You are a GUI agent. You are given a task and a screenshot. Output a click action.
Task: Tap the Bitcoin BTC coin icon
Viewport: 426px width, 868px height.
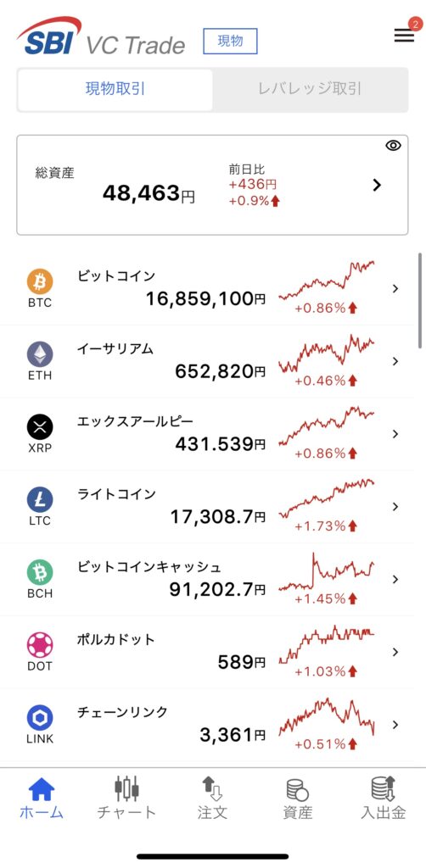[40, 281]
